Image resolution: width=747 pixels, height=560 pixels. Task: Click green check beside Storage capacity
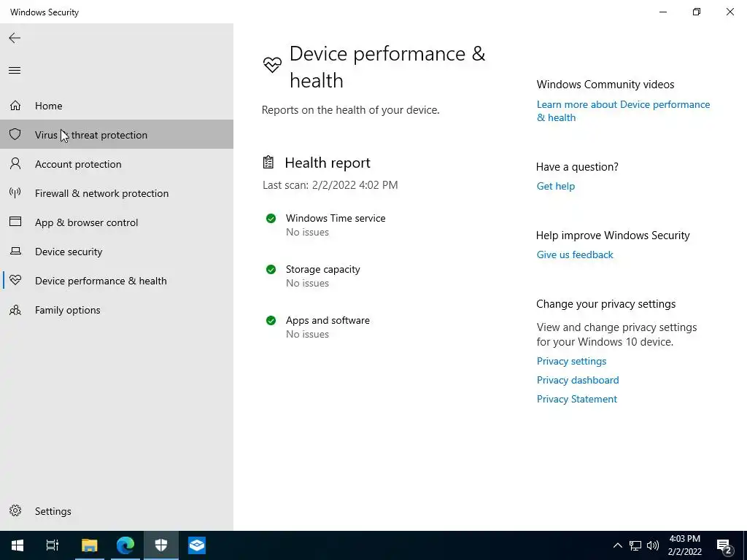click(271, 270)
